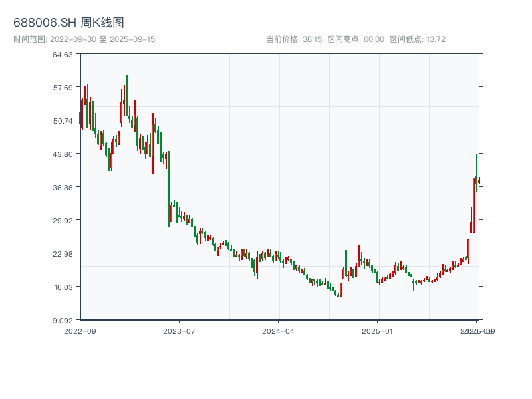Select the 时间范围 date range text
Image resolution: width=532 pixels, height=399 pixels.
coord(84,39)
